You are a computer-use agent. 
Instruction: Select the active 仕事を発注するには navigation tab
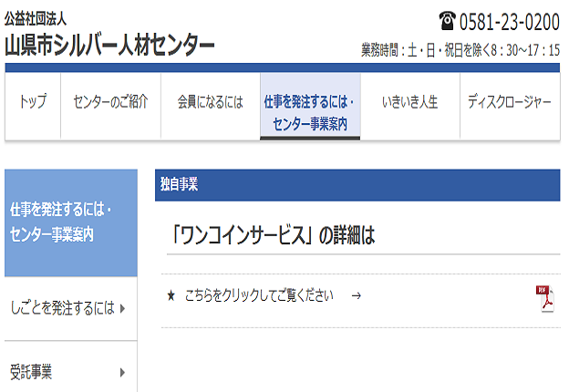point(309,111)
